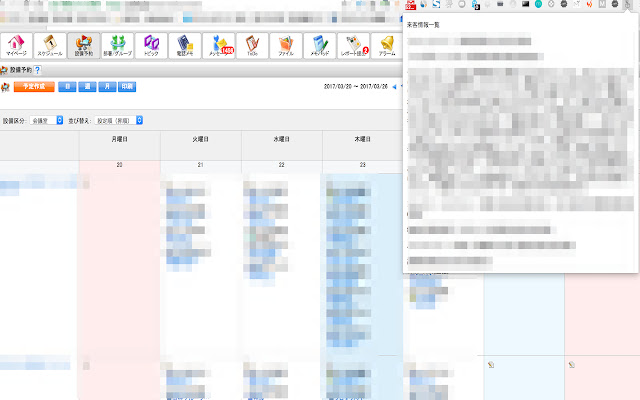Open the ファイル folder icon

click(286, 45)
